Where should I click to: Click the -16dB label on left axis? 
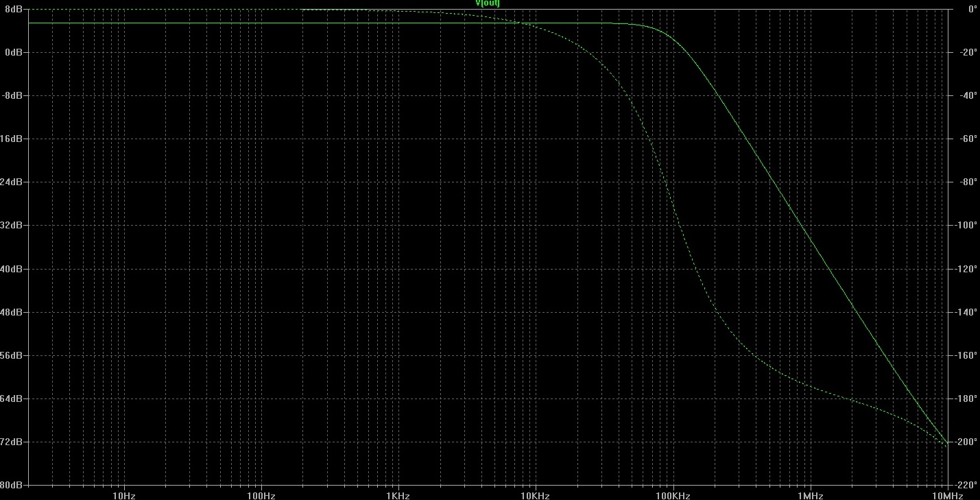click(x=12, y=139)
